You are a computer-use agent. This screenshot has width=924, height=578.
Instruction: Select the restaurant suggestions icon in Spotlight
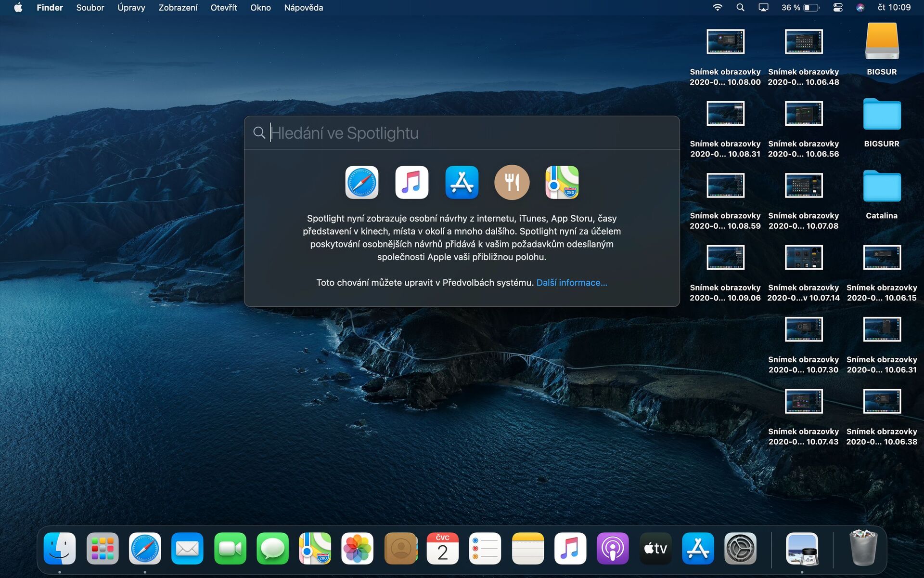(x=512, y=182)
